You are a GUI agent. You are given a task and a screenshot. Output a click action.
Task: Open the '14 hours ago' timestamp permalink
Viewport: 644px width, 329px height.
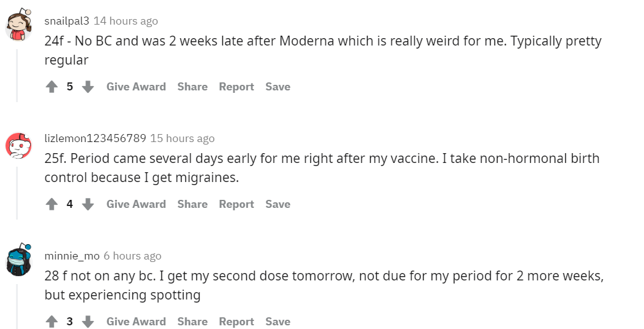(x=126, y=21)
